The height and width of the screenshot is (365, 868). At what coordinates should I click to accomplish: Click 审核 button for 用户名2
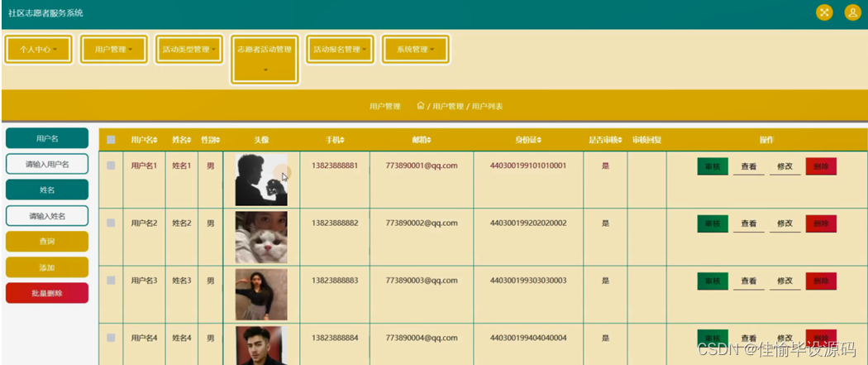coord(713,223)
